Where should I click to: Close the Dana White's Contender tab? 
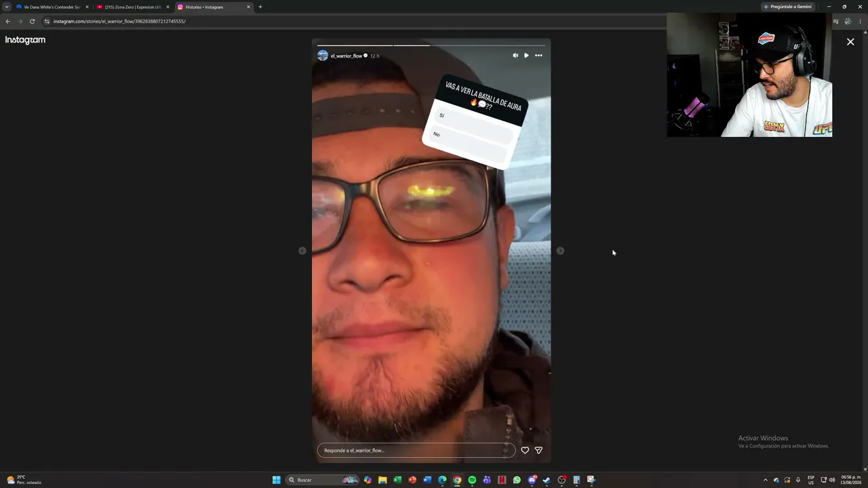click(87, 7)
